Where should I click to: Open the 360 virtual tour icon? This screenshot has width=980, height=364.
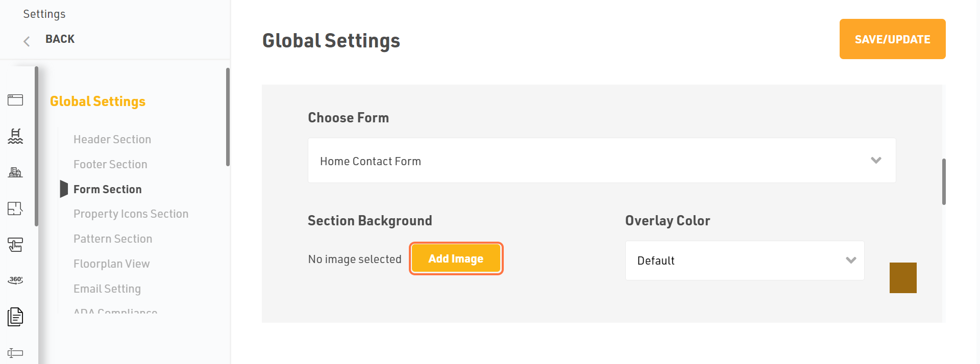[15, 280]
